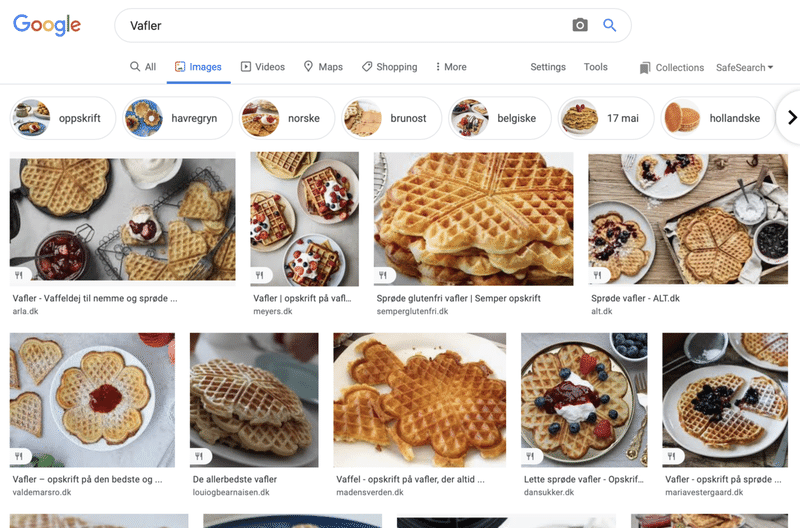Viewport: 800px width, 528px height.
Task: Click the Tools button
Action: [x=596, y=67]
